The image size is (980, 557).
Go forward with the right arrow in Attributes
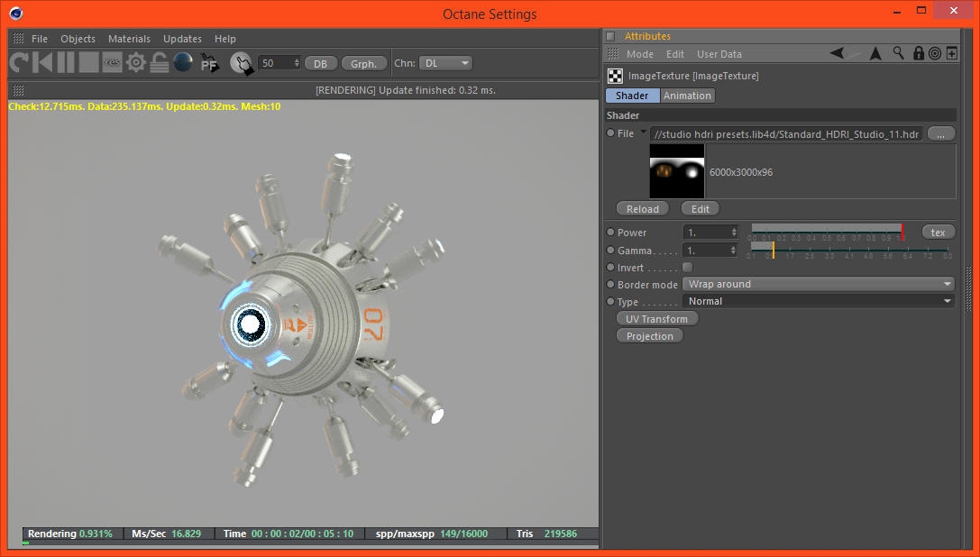(x=854, y=54)
